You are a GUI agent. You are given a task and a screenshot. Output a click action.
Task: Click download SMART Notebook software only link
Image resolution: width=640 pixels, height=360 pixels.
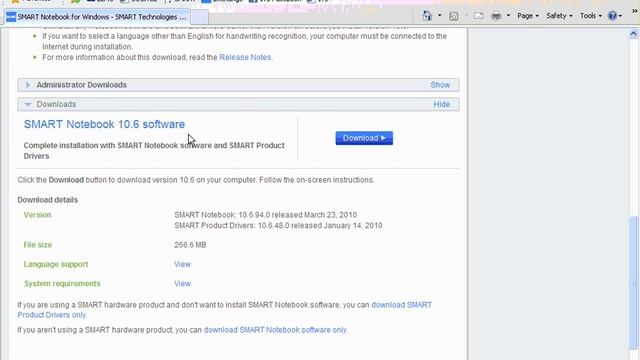click(275, 330)
